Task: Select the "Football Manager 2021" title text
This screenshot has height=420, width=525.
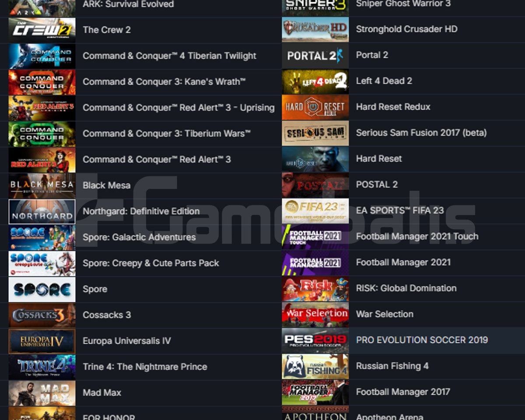Action: [x=403, y=262]
